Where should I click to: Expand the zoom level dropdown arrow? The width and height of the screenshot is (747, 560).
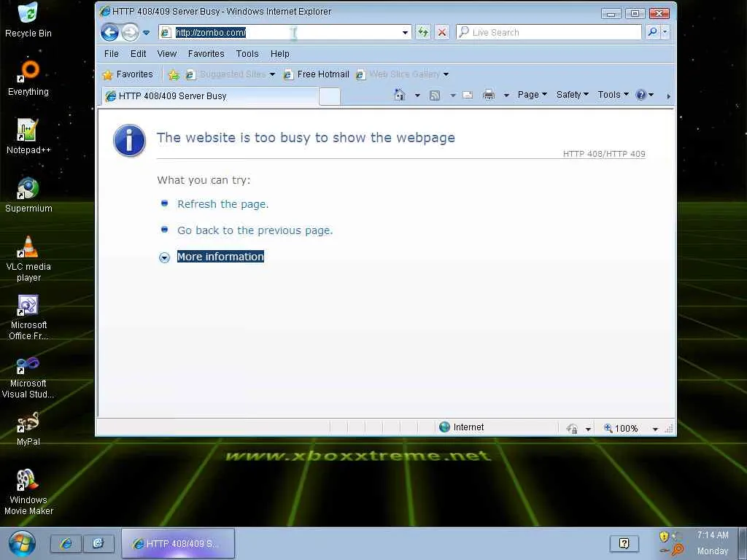tap(655, 429)
